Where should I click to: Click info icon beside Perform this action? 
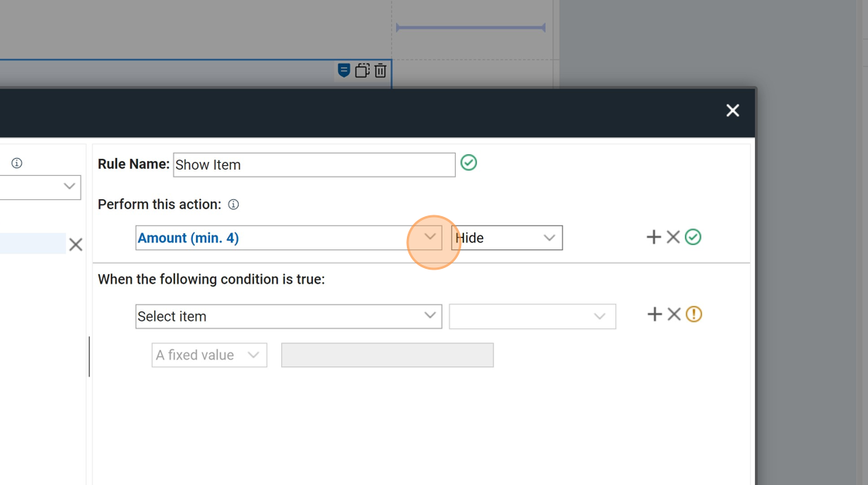tap(233, 205)
